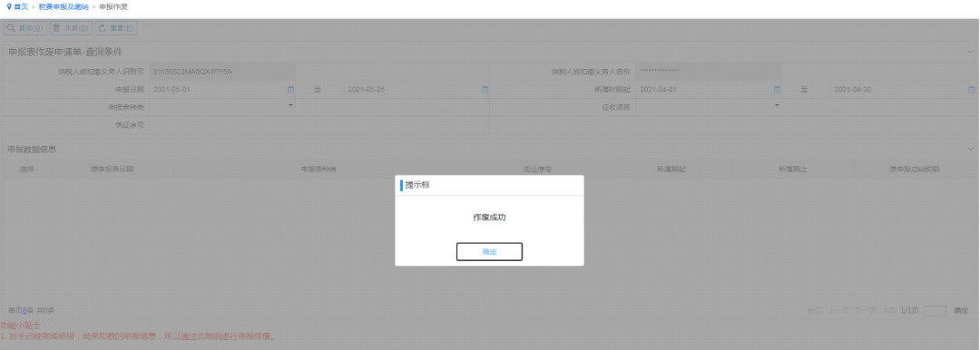
Task: Click the 凭证序号 table column header
Action: (537, 169)
